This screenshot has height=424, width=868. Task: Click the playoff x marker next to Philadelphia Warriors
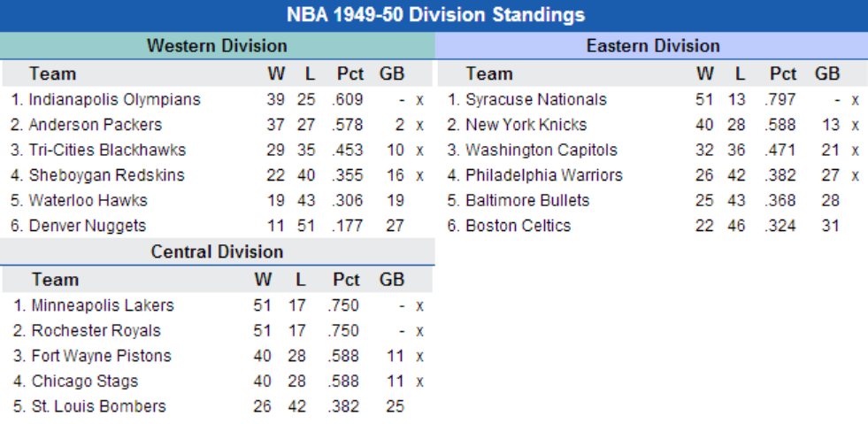[x=856, y=175]
